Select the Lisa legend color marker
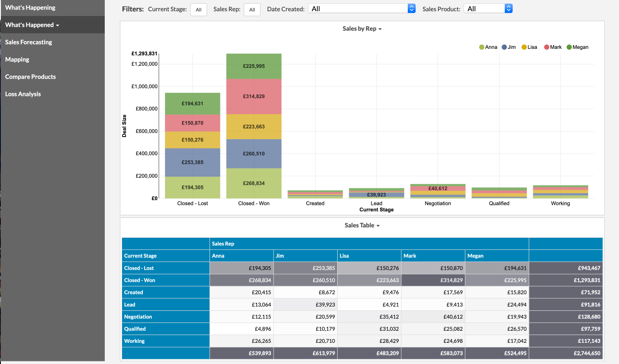The height and width of the screenshot is (364, 619). (523, 47)
